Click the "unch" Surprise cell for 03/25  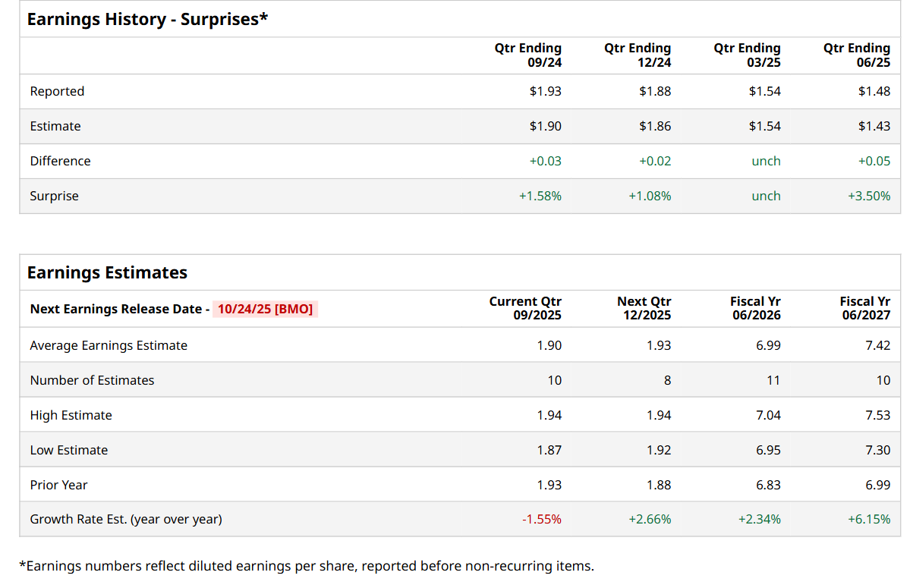(766, 196)
